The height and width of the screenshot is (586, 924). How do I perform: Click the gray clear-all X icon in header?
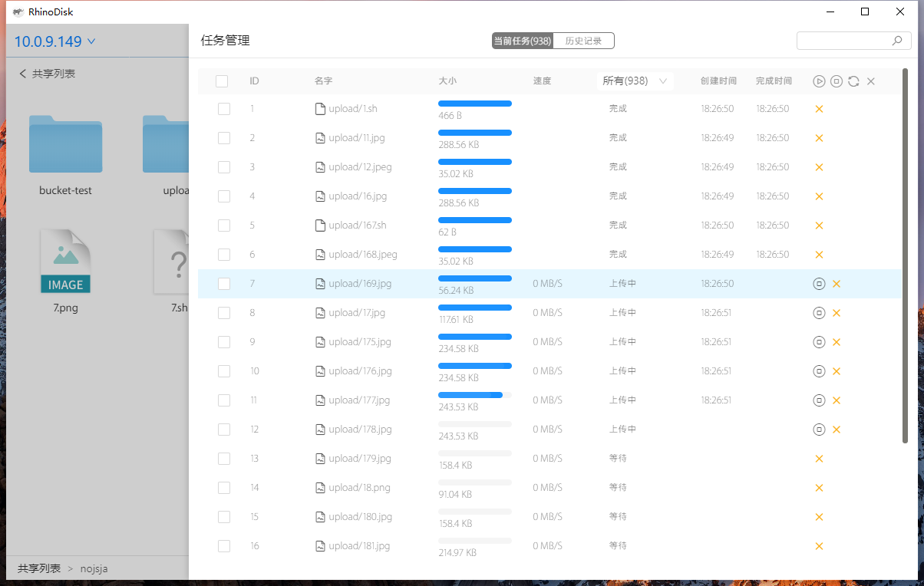click(871, 81)
